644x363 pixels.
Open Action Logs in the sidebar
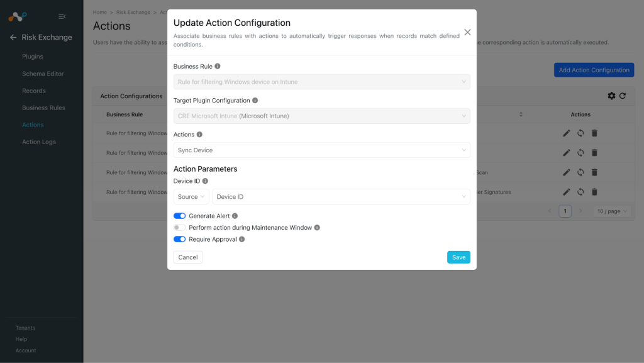tap(39, 142)
